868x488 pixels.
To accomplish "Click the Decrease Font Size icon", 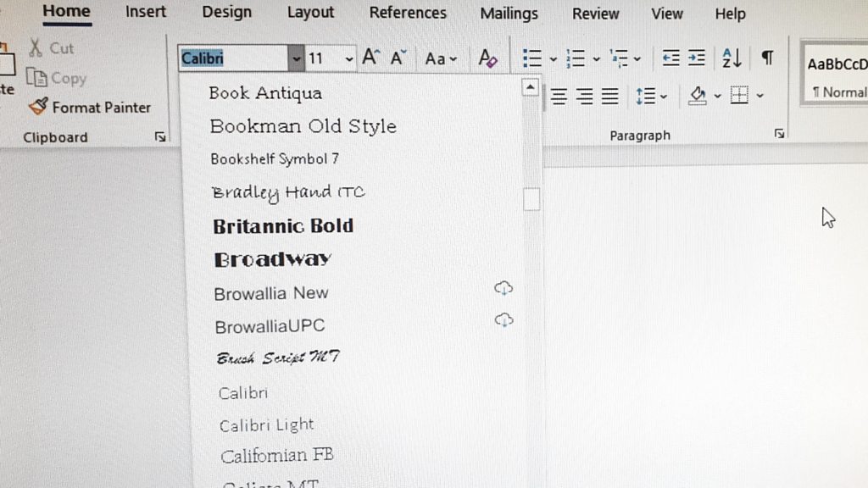I will click(x=398, y=58).
